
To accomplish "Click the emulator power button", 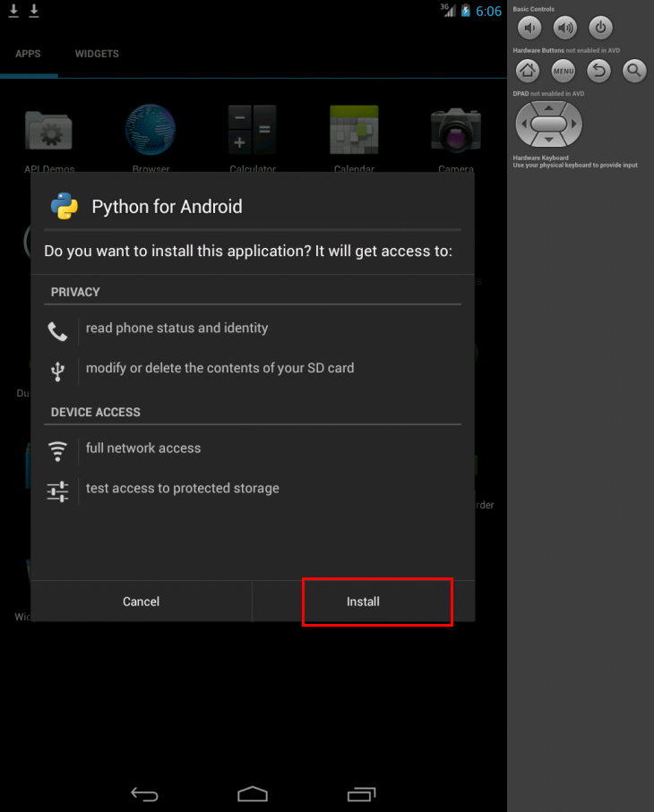I will pyautogui.click(x=600, y=28).
